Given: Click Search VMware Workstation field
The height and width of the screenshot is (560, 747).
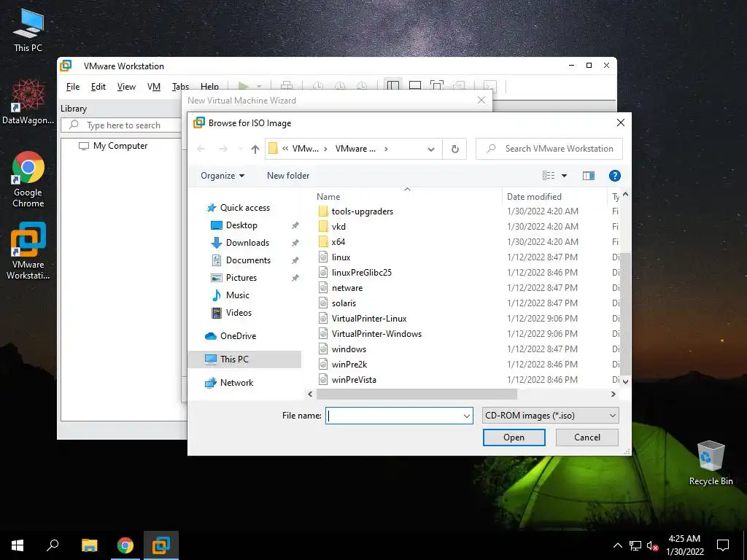Looking at the screenshot, I should click(549, 149).
